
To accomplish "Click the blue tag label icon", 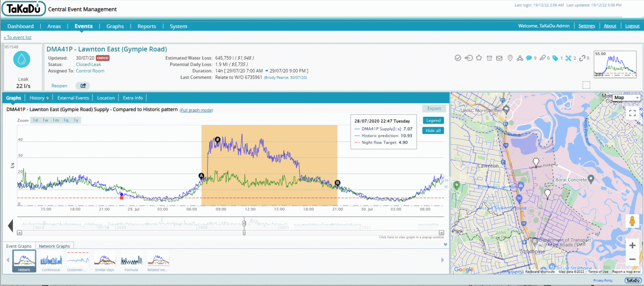I will 555,58.
